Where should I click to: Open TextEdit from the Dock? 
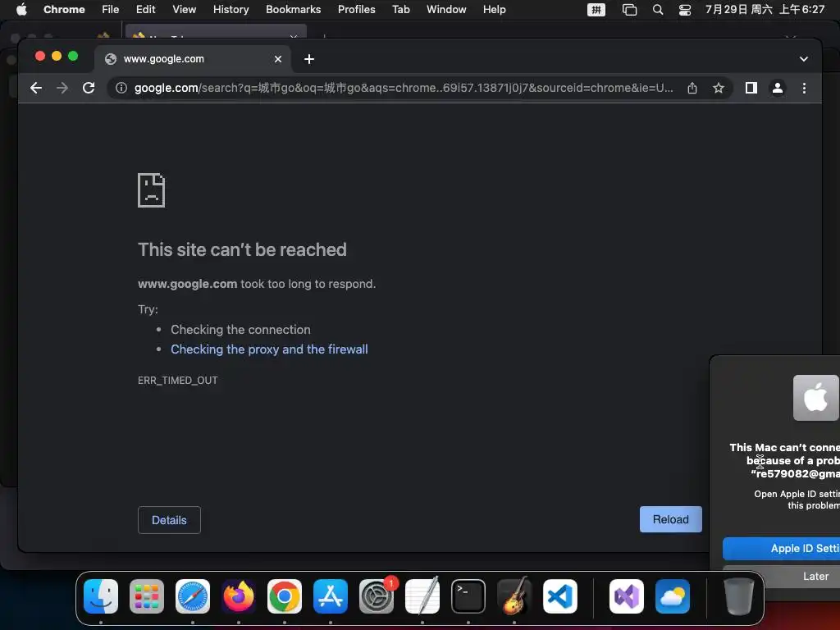coord(422,596)
